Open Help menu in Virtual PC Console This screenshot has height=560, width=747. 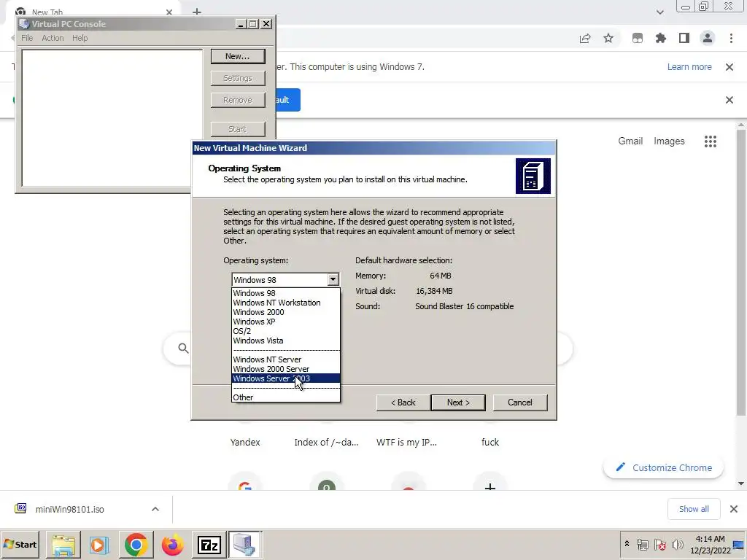(80, 38)
